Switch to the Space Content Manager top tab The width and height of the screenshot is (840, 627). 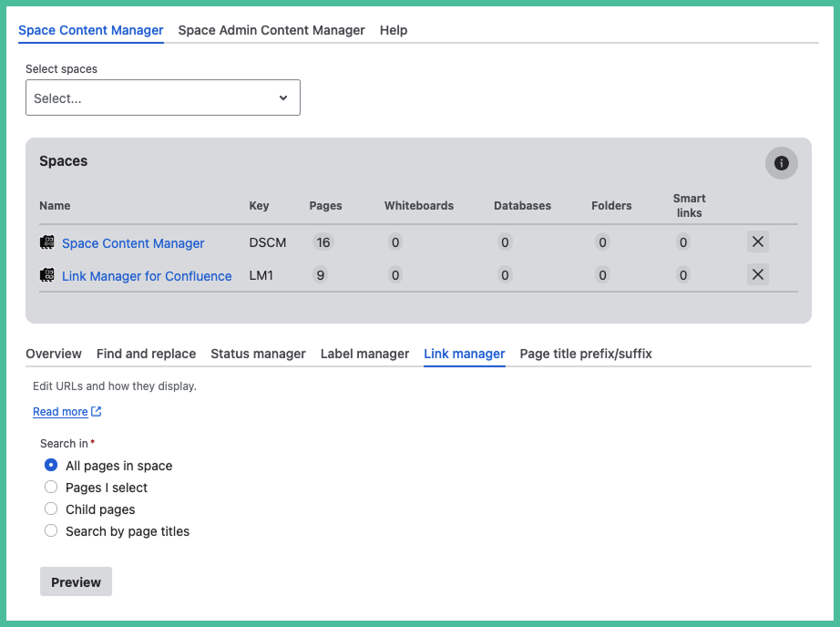click(x=90, y=30)
